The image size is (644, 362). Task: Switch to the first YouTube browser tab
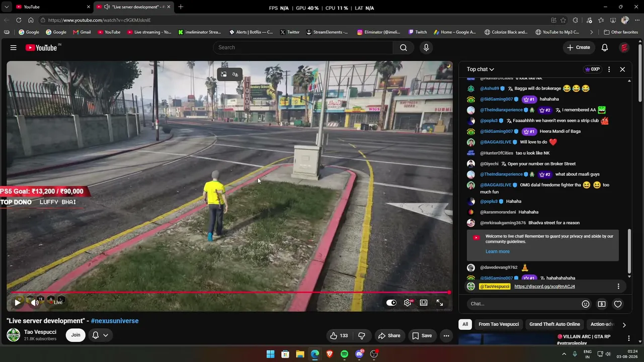pos(53,7)
